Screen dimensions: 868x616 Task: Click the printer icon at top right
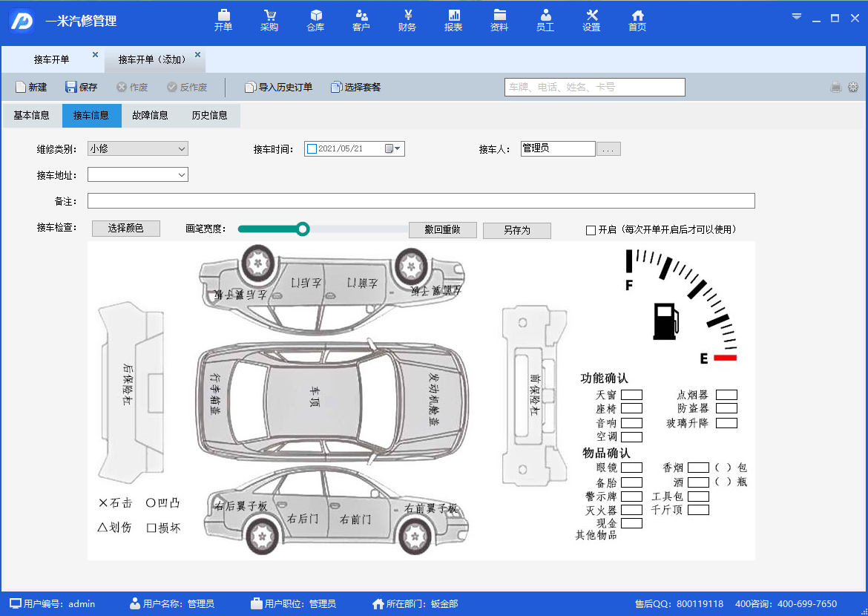836,88
